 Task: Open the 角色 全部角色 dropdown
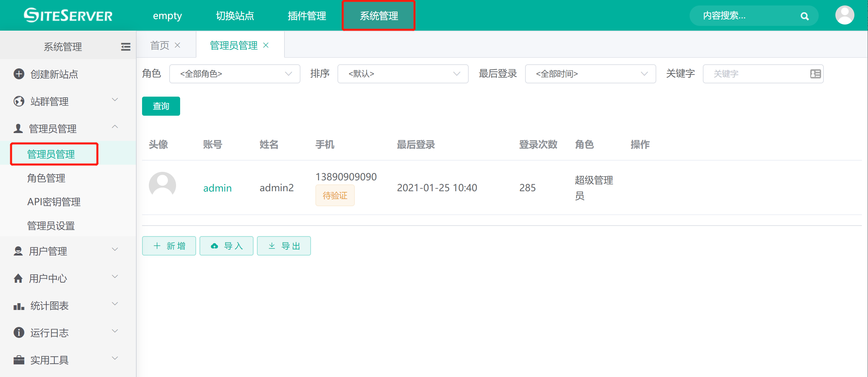pos(235,73)
